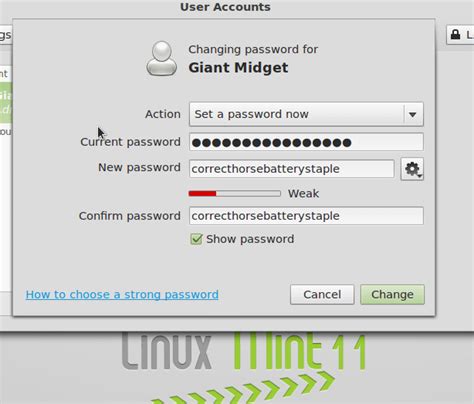Select the green highlighted user in sidebar
The width and height of the screenshot is (474, 404).
tap(6, 103)
